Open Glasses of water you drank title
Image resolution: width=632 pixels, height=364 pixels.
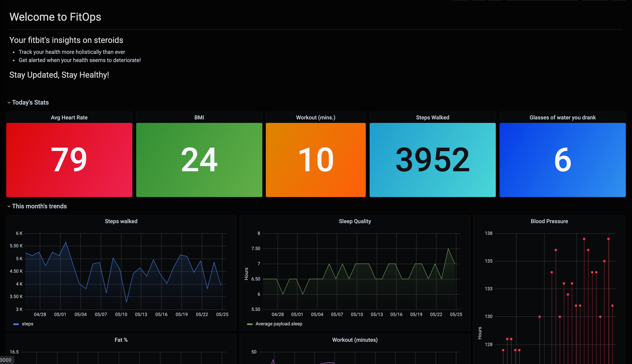[x=563, y=117]
